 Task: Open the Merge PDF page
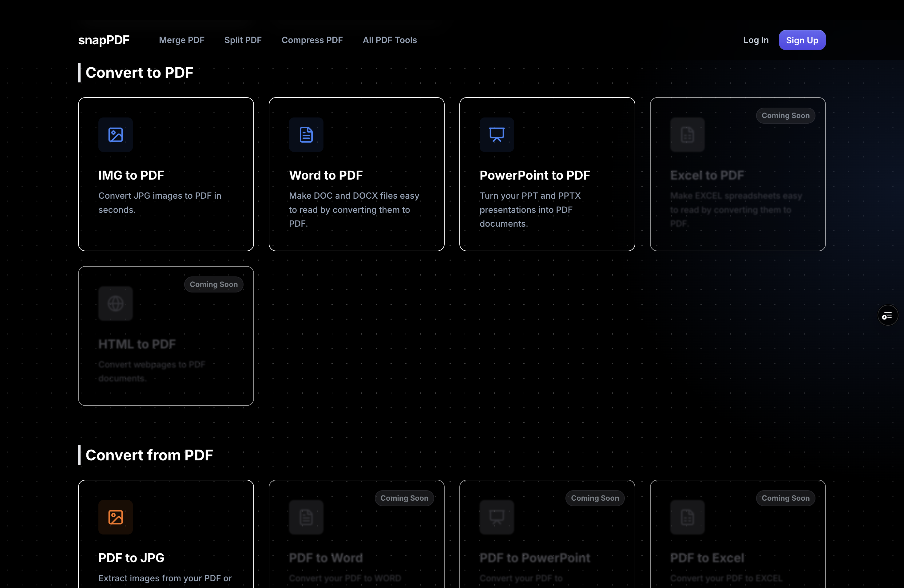(181, 40)
